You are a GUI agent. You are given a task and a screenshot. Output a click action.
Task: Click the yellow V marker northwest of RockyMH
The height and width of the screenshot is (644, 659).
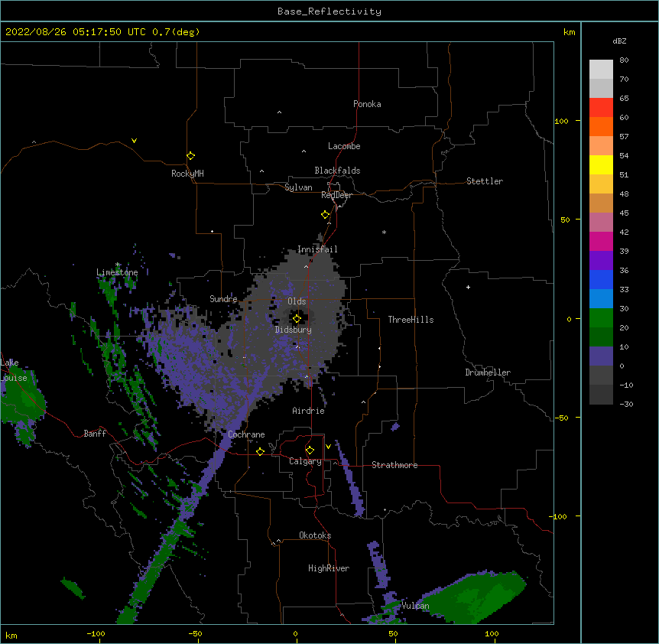(x=134, y=141)
